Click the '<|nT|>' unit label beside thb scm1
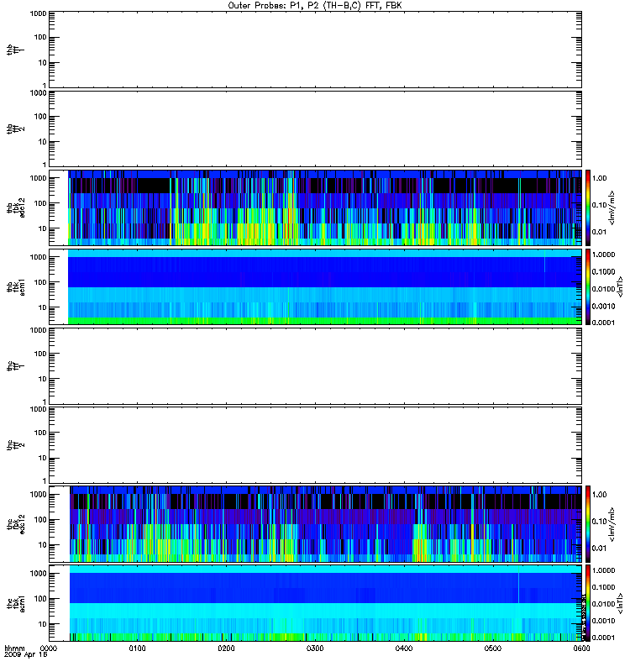 (619, 286)
